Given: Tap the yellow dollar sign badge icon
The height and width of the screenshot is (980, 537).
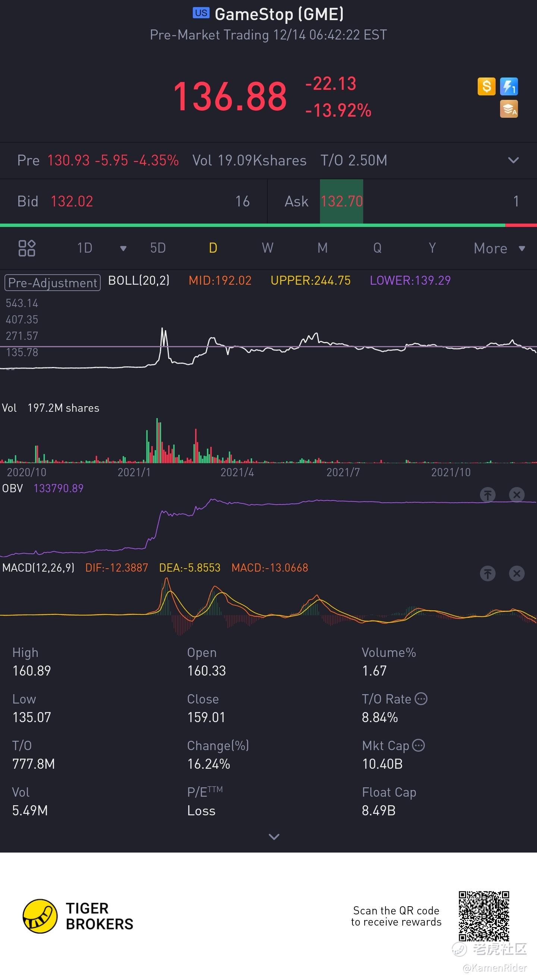Looking at the screenshot, I should click(486, 86).
